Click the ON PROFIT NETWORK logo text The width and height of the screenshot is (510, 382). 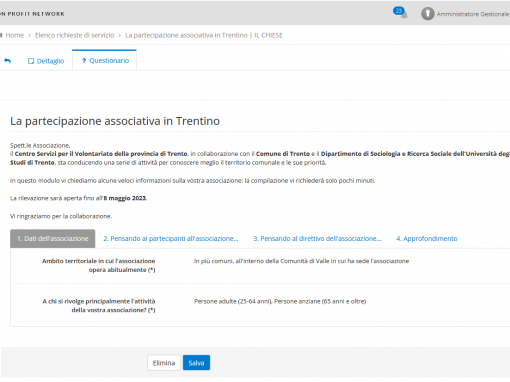pyautogui.click(x=32, y=14)
